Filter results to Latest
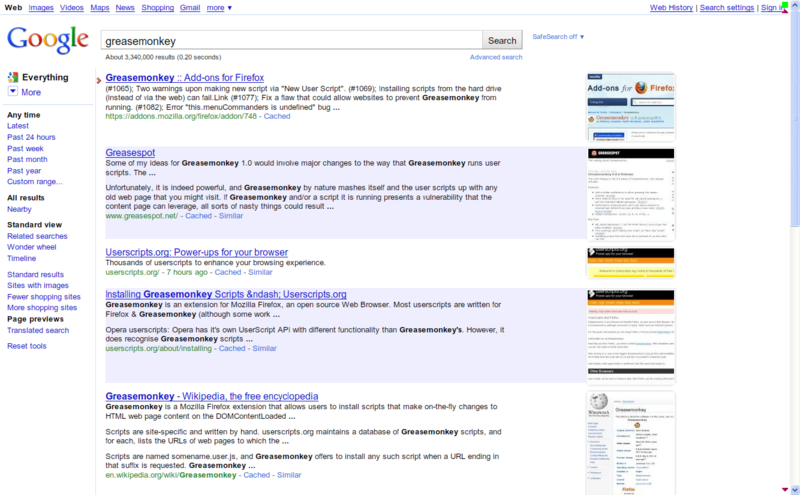The height and width of the screenshot is (495, 800). click(x=18, y=126)
